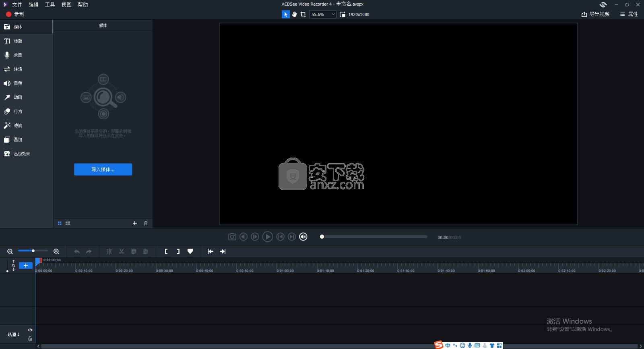Click the timeline playhead marker
644x349 pixels.
click(38, 261)
